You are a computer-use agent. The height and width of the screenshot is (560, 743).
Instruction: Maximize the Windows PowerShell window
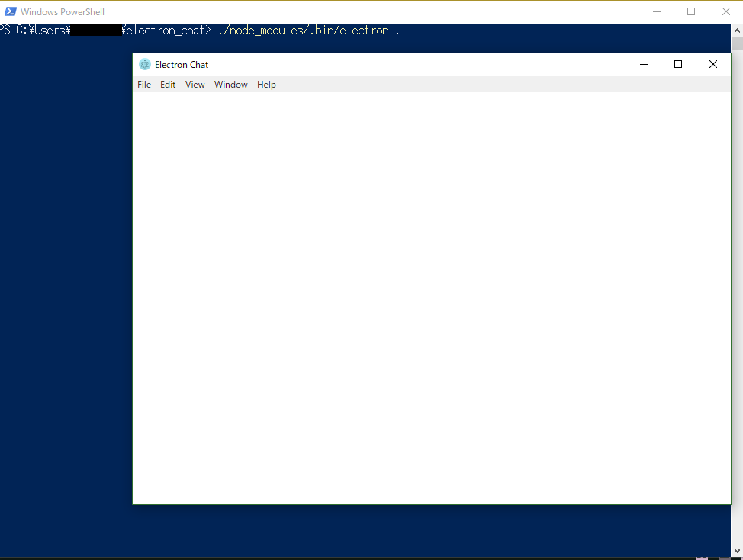(691, 11)
